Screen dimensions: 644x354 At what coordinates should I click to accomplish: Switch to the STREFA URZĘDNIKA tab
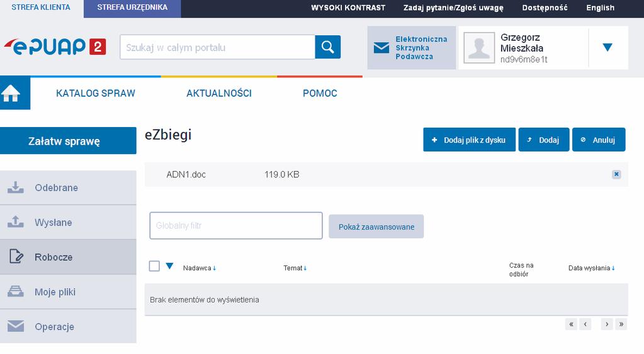coord(132,8)
